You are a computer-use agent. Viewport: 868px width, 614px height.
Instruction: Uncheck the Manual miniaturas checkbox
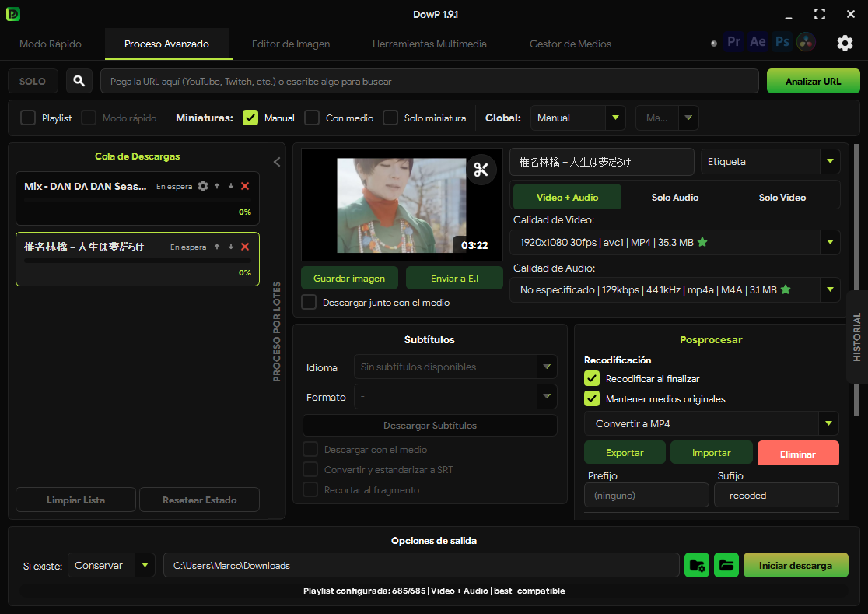pos(250,118)
